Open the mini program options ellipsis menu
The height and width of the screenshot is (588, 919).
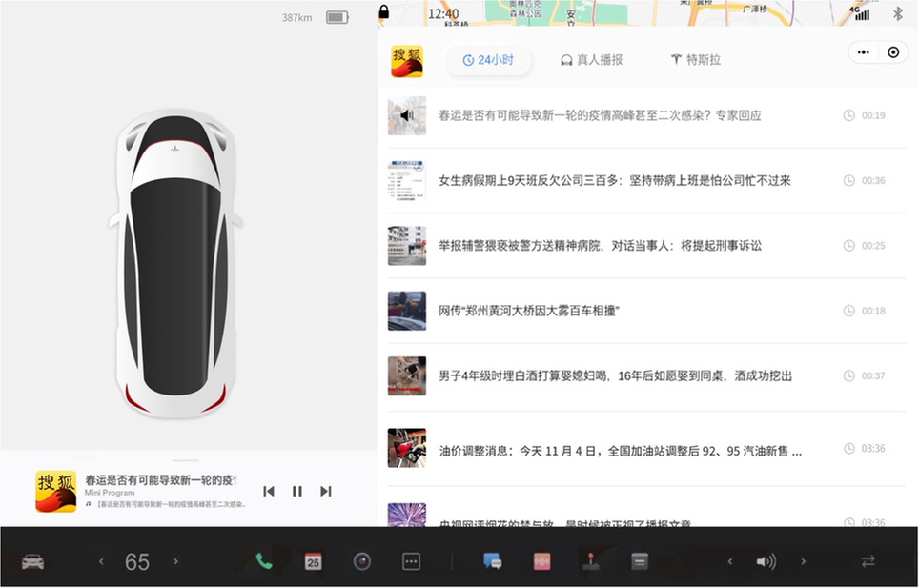point(863,52)
